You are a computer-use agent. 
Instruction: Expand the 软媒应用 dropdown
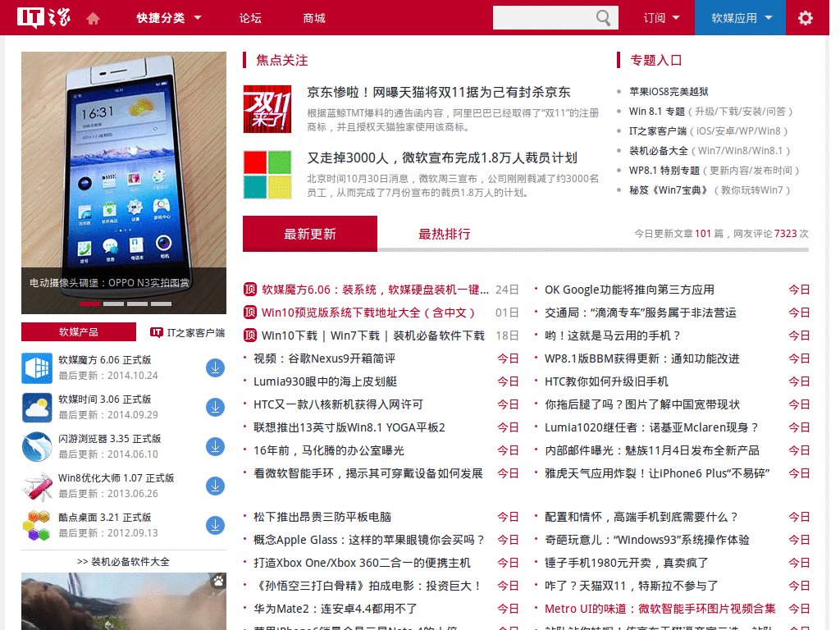741,18
